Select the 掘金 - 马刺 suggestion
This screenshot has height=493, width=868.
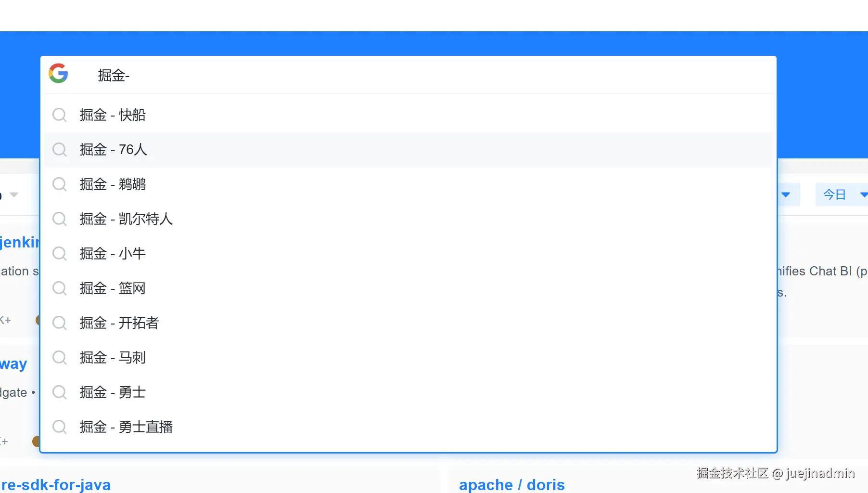point(113,358)
